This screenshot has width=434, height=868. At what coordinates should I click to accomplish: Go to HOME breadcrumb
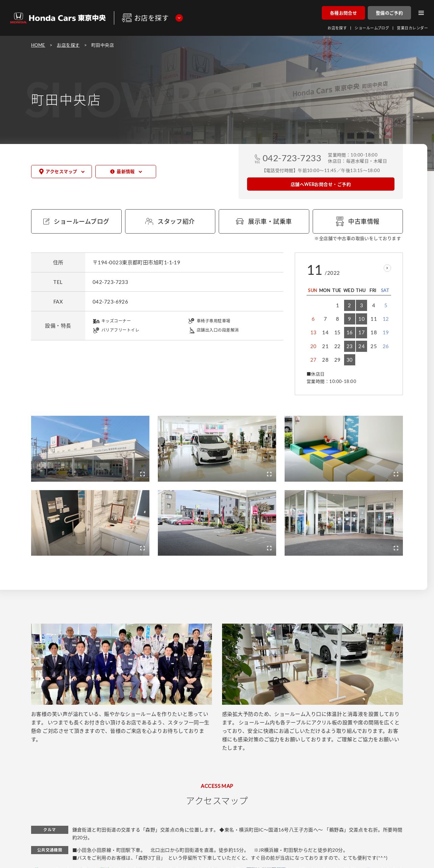pos(38,45)
